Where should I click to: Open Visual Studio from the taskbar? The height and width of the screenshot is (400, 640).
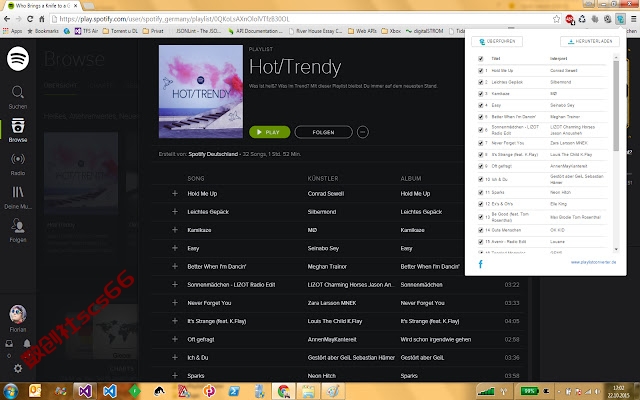[x=85, y=391]
